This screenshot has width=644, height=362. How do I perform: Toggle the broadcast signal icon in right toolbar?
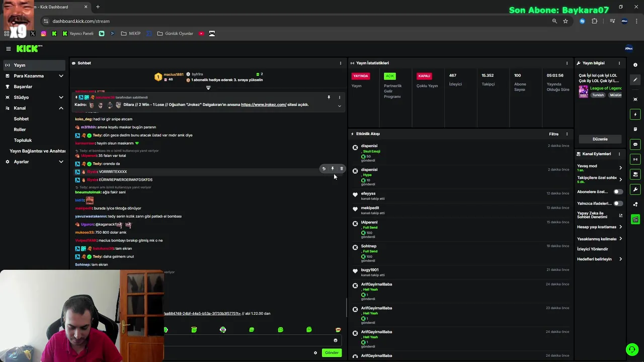pyautogui.click(x=635, y=159)
